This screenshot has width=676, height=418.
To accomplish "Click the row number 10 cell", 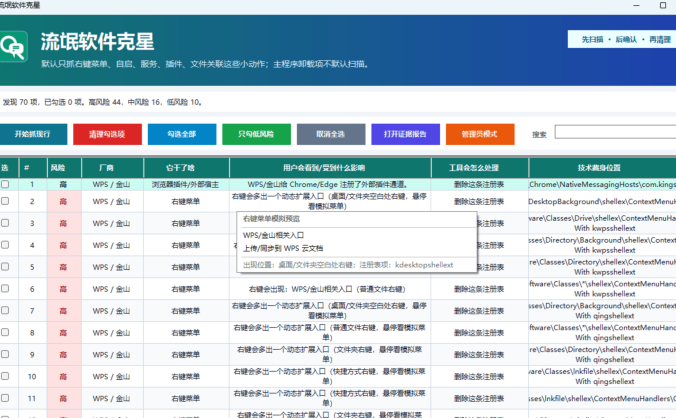I will (x=32, y=377).
